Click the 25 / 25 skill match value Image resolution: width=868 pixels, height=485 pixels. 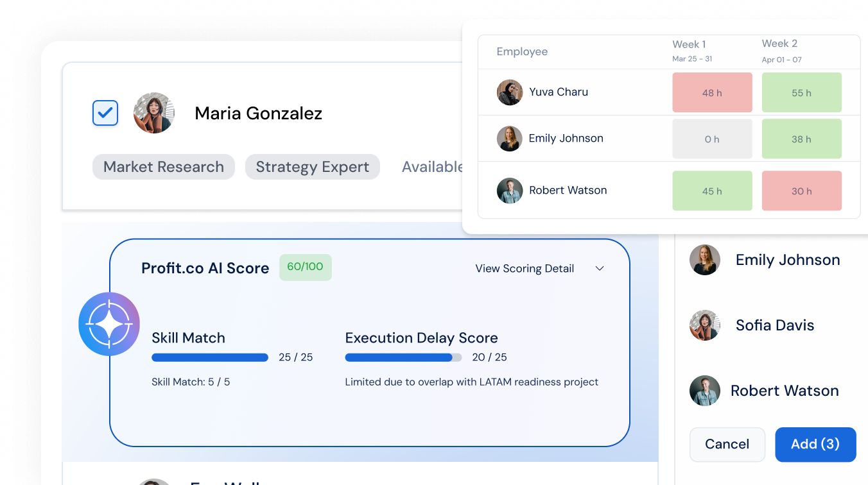pos(295,357)
